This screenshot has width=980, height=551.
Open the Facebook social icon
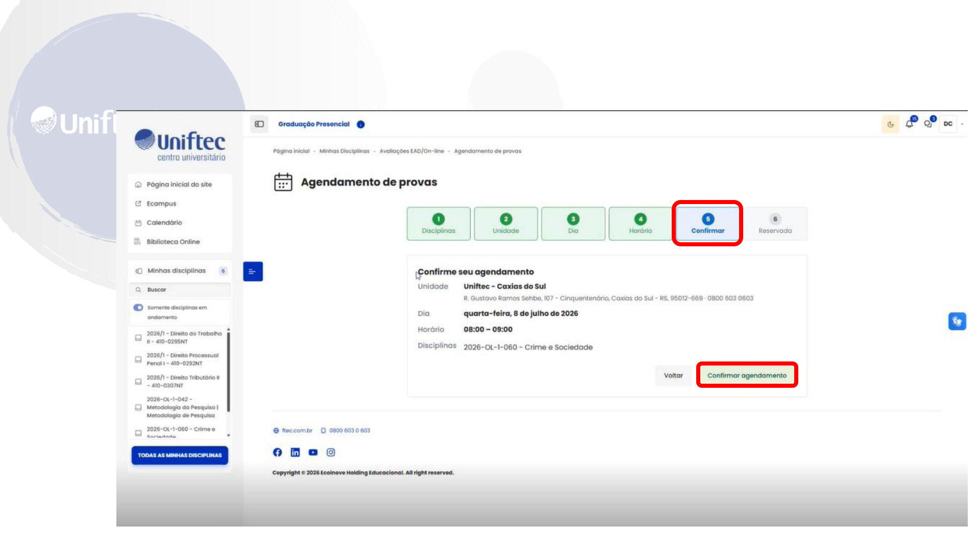277,452
